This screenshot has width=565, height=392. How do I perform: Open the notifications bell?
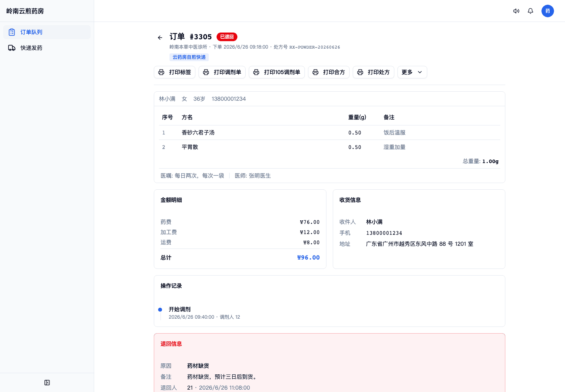pyautogui.click(x=530, y=11)
